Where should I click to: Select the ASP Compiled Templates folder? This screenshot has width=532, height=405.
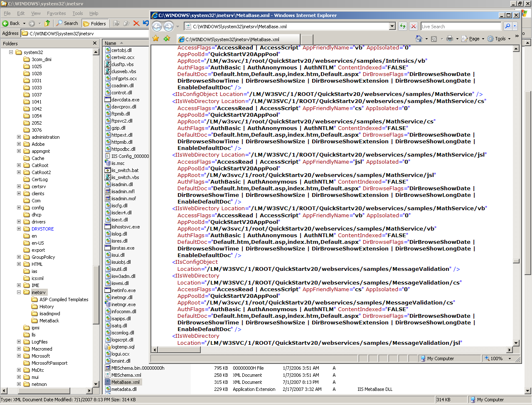[64, 299]
